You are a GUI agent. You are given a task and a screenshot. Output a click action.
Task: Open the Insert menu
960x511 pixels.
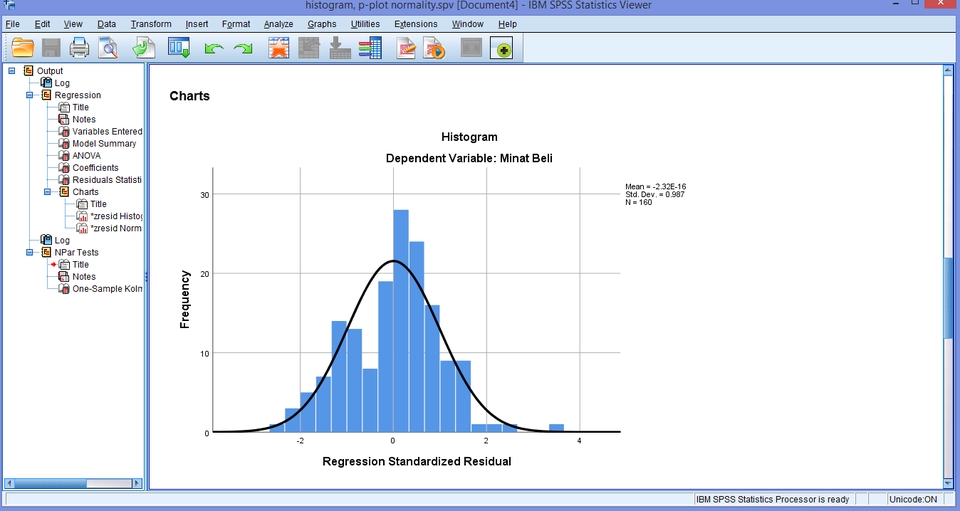[x=197, y=24]
